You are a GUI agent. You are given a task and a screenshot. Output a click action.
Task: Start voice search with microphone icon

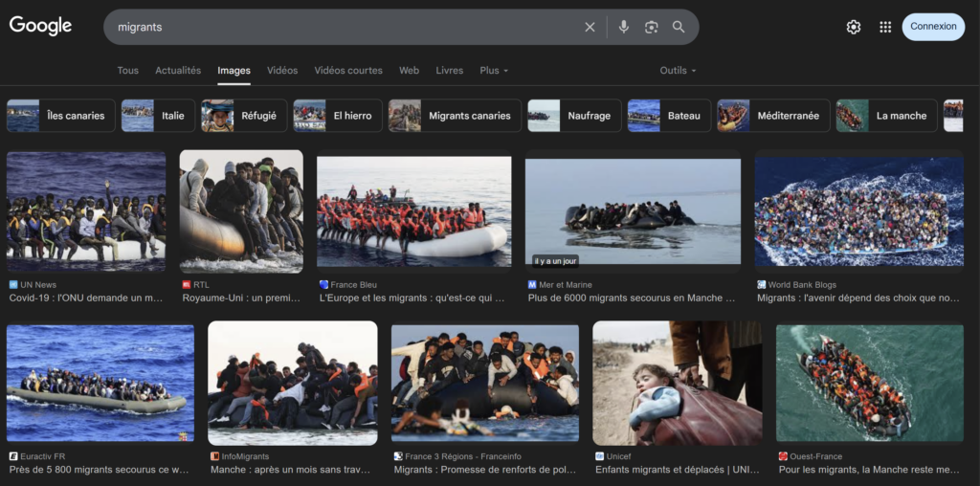(624, 27)
